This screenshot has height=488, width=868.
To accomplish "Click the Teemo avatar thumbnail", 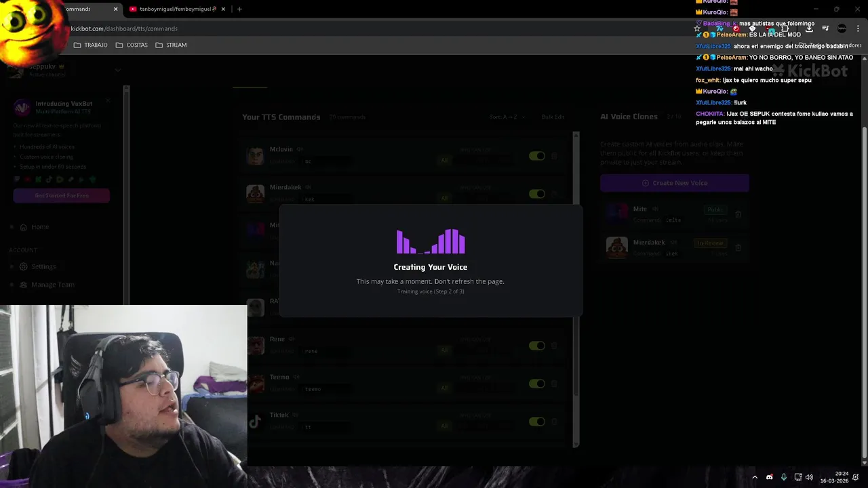I will pos(255,384).
